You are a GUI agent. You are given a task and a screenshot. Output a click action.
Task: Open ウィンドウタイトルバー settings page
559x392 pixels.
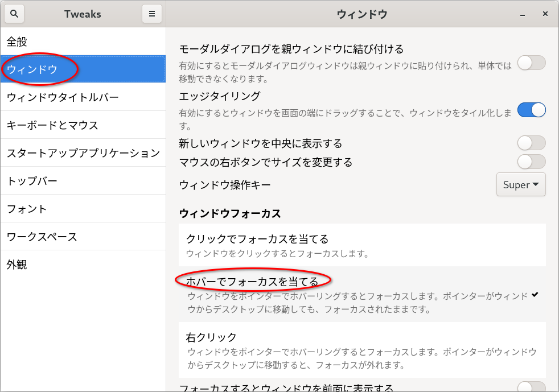(83, 97)
